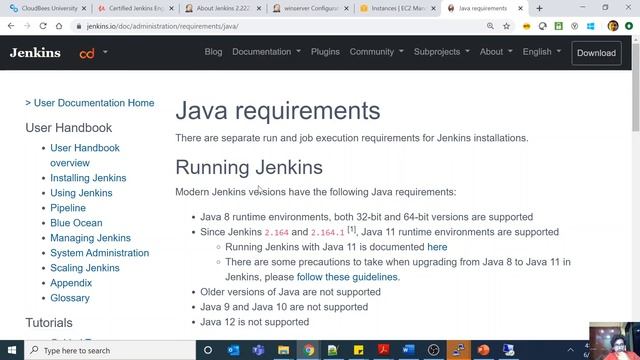Viewport: 640px width, 360px height.
Task: Click the 'here' Java 11 link
Action: click(x=437, y=247)
